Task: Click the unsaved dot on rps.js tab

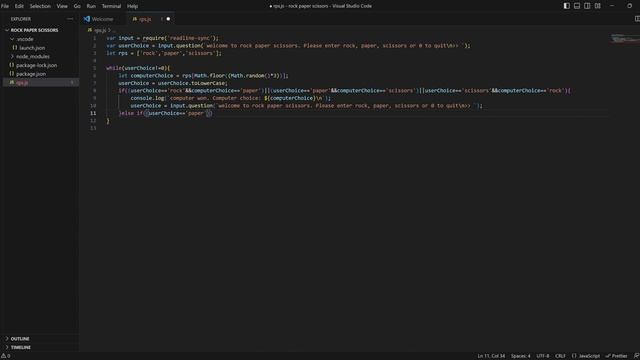Action: tap(168, 19)
